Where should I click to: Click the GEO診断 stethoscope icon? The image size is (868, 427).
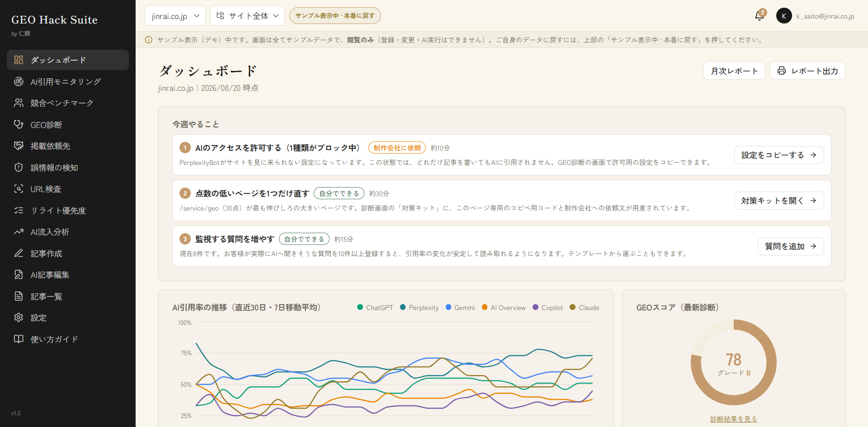click(19, 124)
